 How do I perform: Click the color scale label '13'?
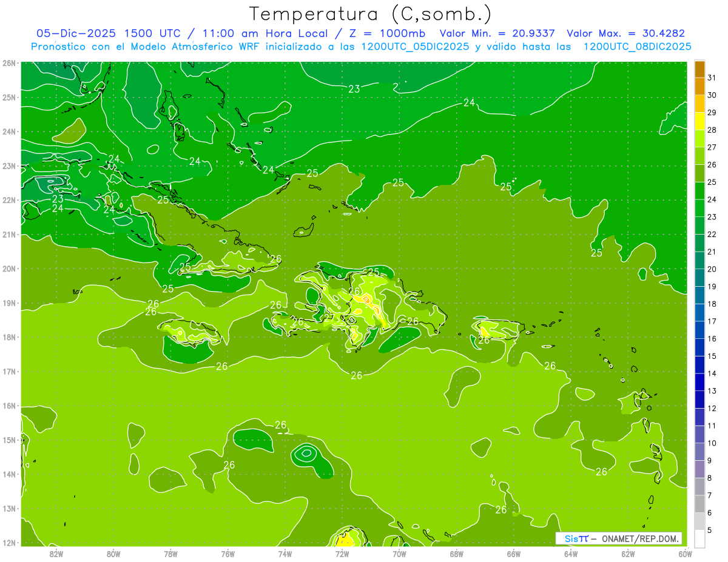point(712,391)
